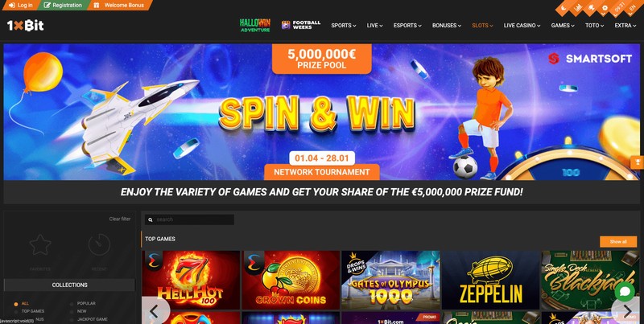Open the statistics chart icon in top ribbon
The image size is (644, 324).
[x=578, y=8]
